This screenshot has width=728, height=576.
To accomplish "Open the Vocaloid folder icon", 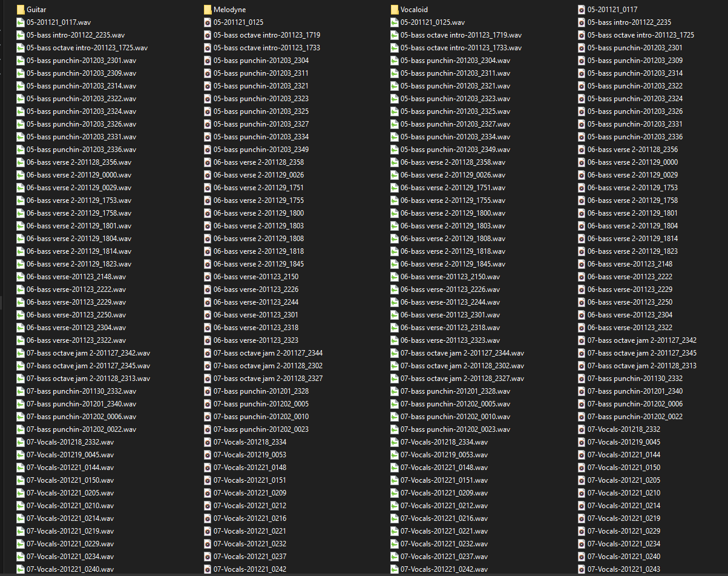I will pos(395,10).
